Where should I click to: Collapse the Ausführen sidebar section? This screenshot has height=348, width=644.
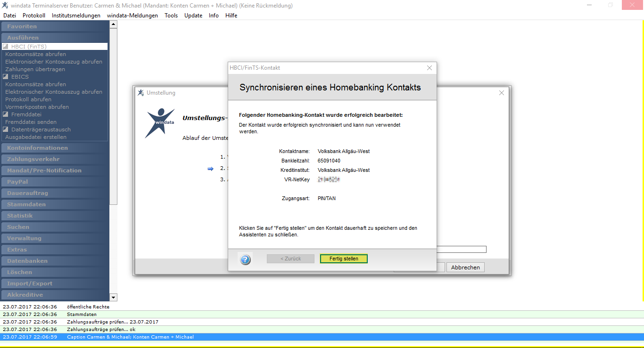(55, 38)
